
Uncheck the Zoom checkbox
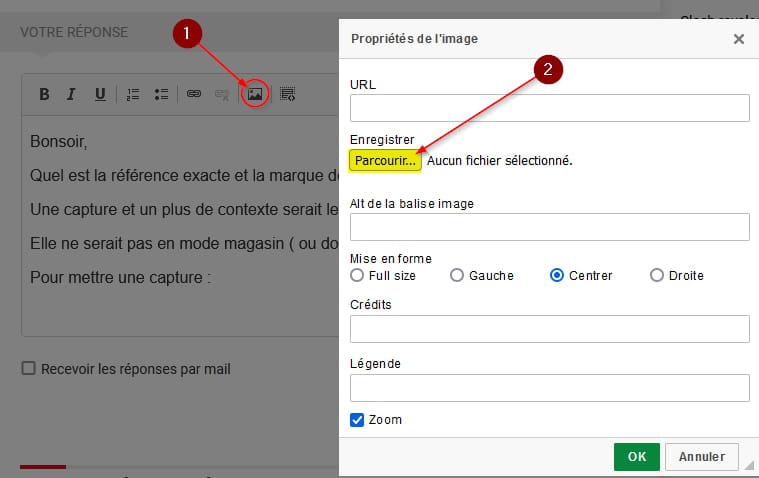click(x=357, y=420)
